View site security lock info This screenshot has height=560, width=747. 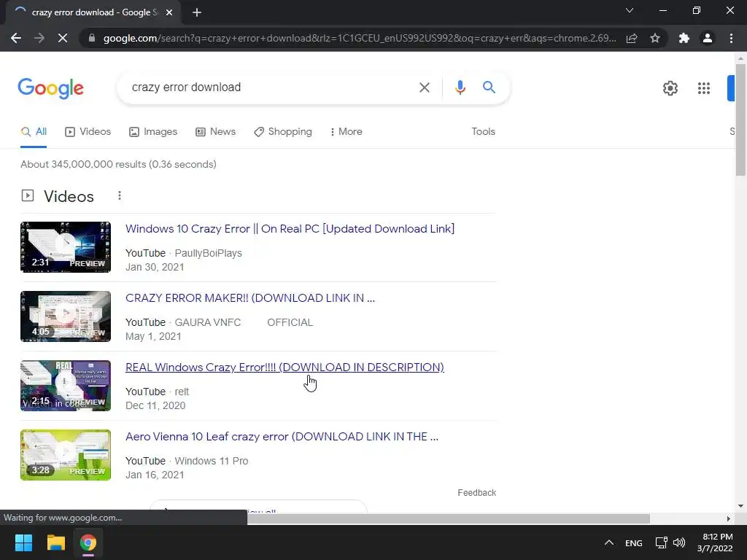(92, 38)
